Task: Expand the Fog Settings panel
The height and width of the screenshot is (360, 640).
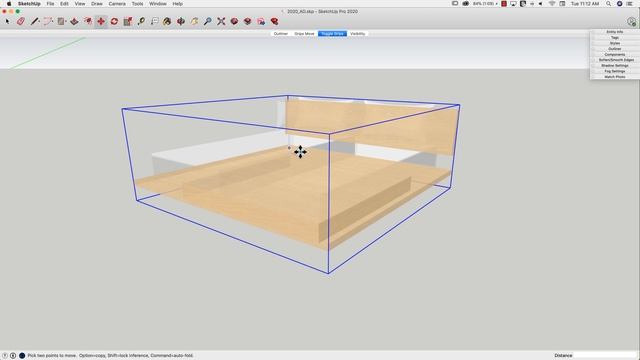Action: tap(615, 71)
